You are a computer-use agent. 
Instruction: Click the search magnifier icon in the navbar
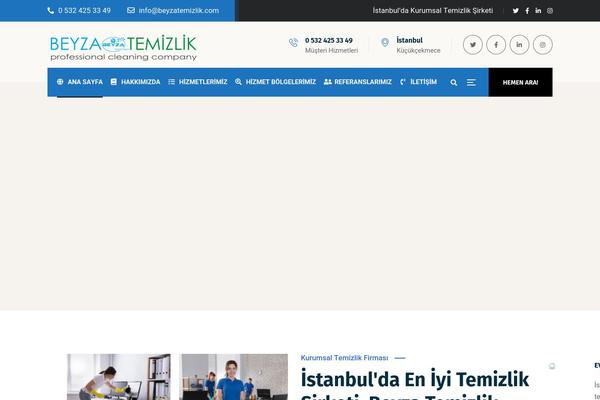pyautogui.click(x=454, y=82)
